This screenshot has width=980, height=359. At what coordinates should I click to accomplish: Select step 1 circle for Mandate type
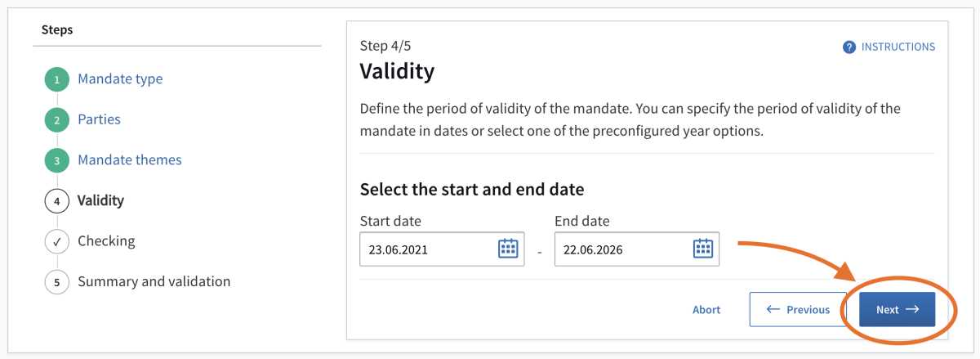pos(57,79)
